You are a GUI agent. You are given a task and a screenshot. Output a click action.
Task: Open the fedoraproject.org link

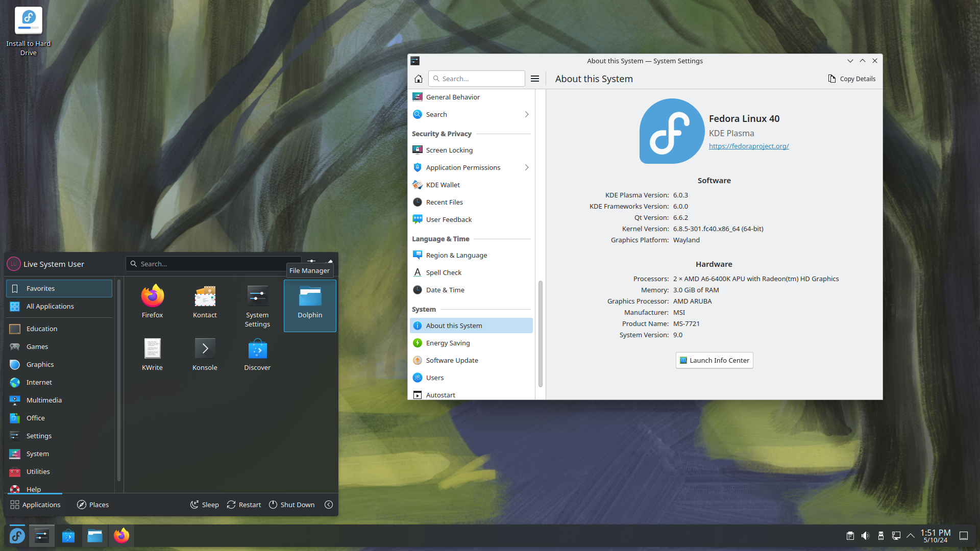(748, 146)
